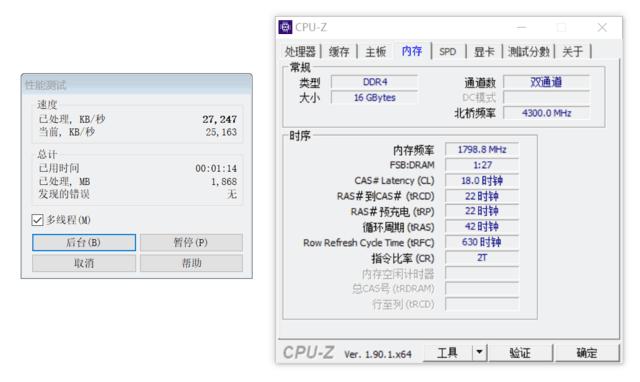This screenshot has height=382, width=640.
Task: Expand the 工具 dropdown arrow
Action: pos(480,353)
